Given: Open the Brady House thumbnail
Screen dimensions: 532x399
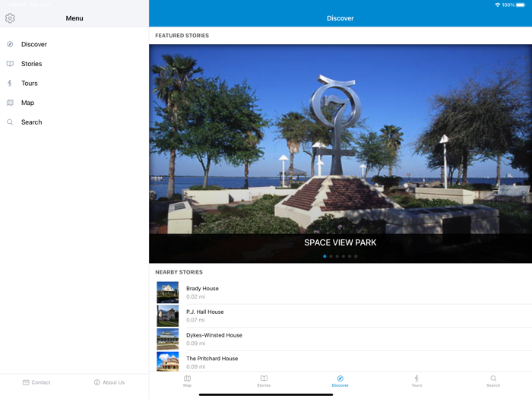Looking at the screenshot, I should tap(167, 293).
